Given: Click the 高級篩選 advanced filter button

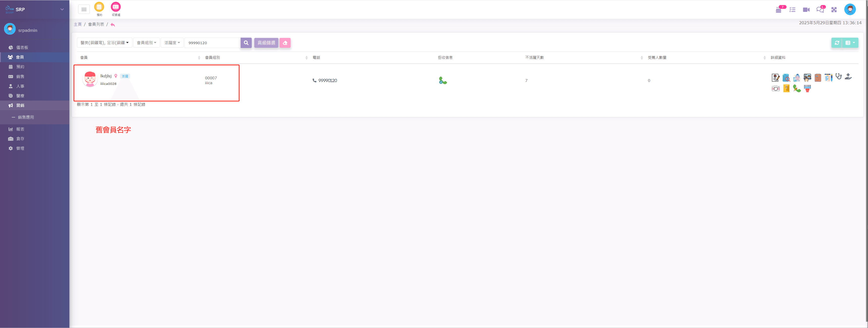Looking at the screenshot, I should click(x=266, y=43).
